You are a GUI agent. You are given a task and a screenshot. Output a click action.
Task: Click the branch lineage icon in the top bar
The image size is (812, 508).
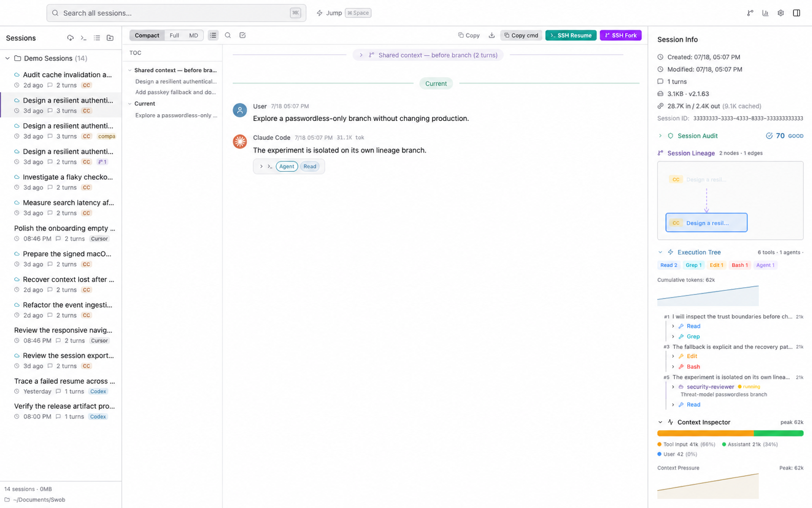(750, 13)
